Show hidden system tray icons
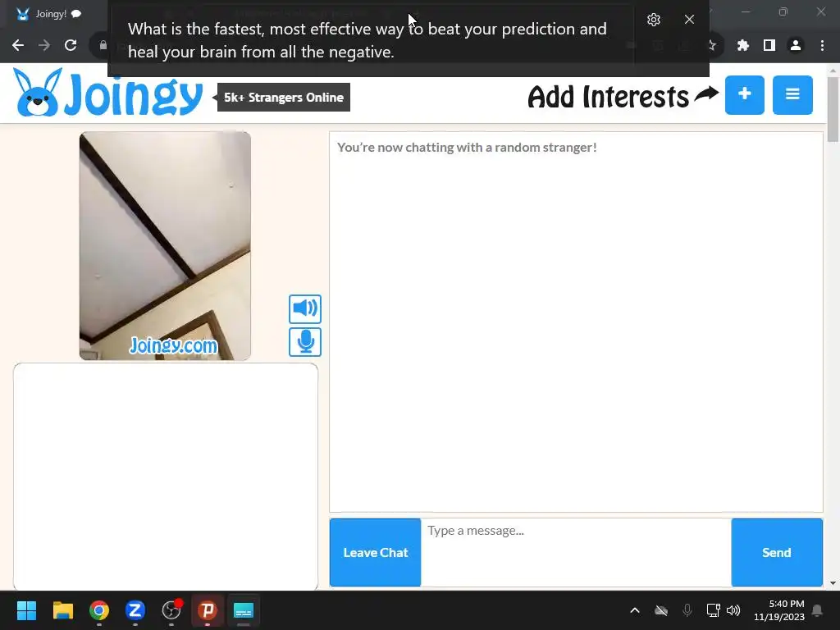Screen dimensions: 840x630 635,610
